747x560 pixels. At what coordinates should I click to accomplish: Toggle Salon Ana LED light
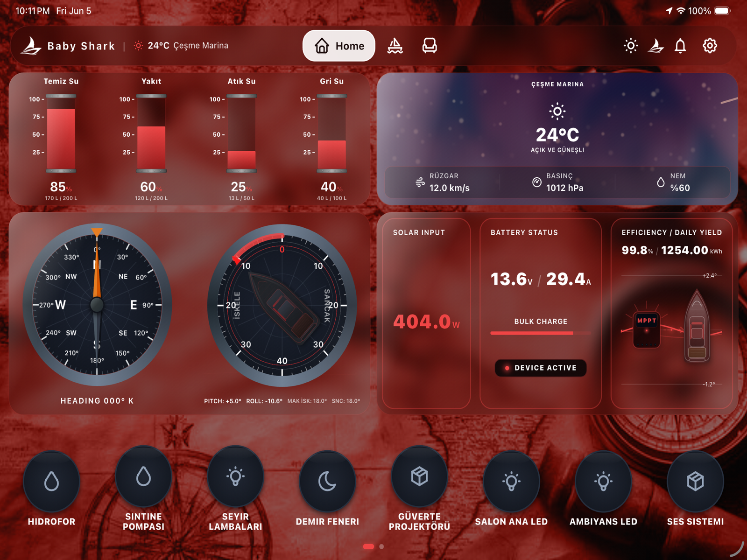point(511,481)
